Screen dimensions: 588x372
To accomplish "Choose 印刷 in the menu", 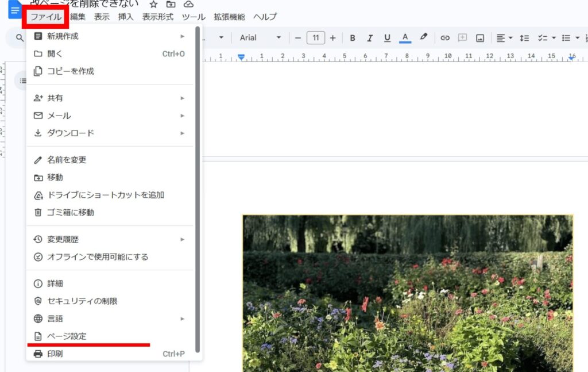I will click(x=55, y=354).
